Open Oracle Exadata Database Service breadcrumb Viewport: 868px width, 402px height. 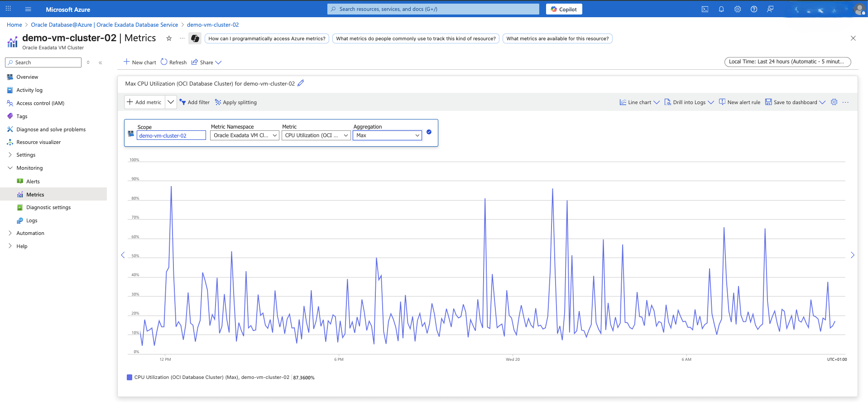105,25
